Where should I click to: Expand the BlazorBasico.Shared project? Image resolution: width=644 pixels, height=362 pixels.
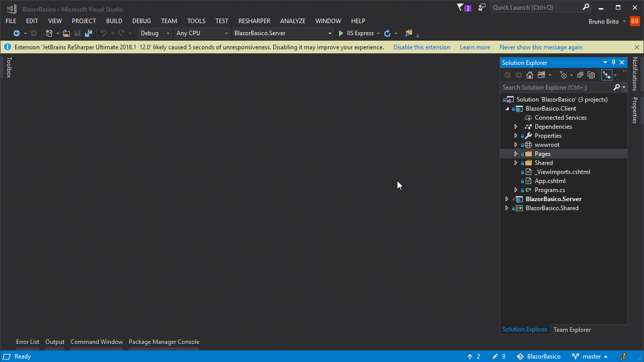(x=507, y=208)
